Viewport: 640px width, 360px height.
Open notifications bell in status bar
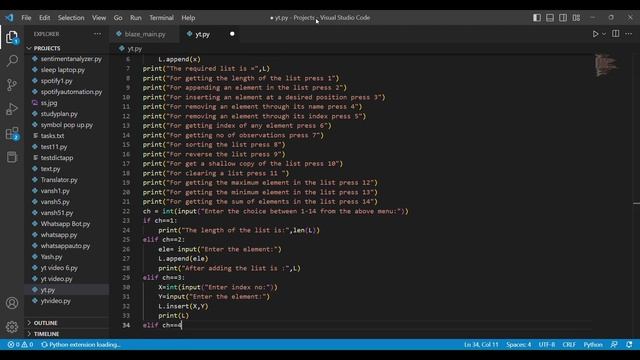(x=629, y=344)
